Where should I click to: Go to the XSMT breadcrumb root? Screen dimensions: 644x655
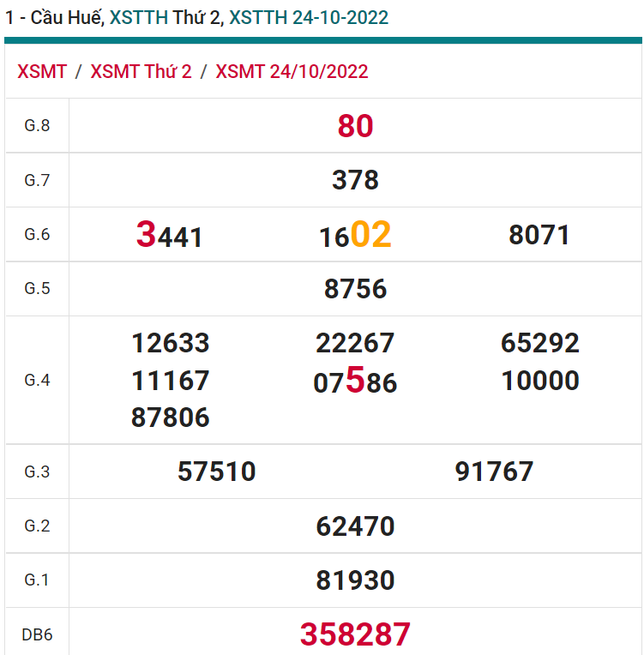(42, 71)
